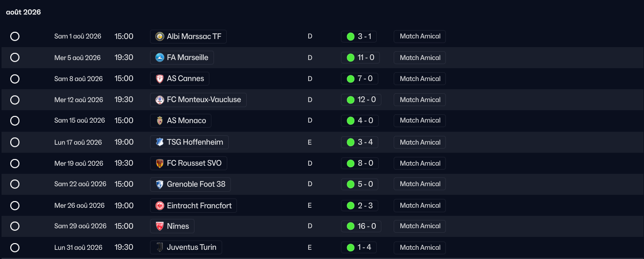
Task: Click the TSG Hoffenheim club logo
Action: pyautogui.click(x=160, y=142)
